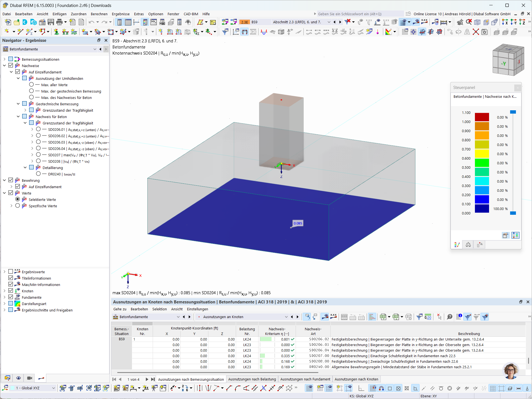532x399 pixels.
Task: Open the table's Selektion menu
Action: point(159,309)
